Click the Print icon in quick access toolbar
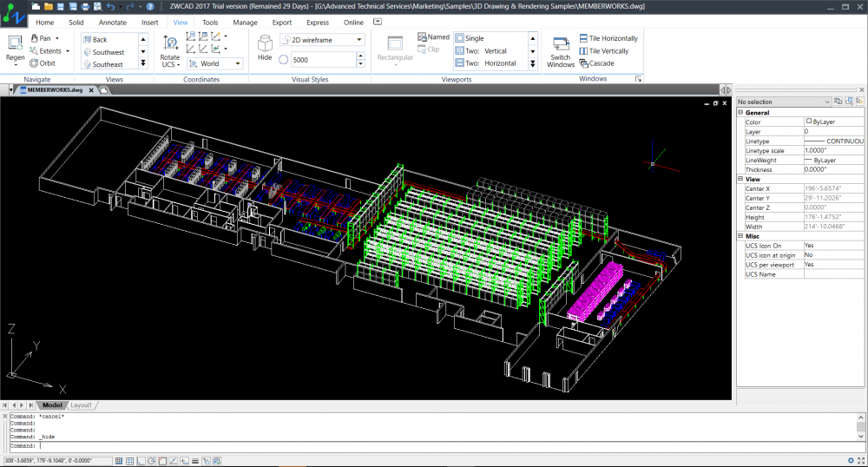868x467 pixels. click(85, 7)
